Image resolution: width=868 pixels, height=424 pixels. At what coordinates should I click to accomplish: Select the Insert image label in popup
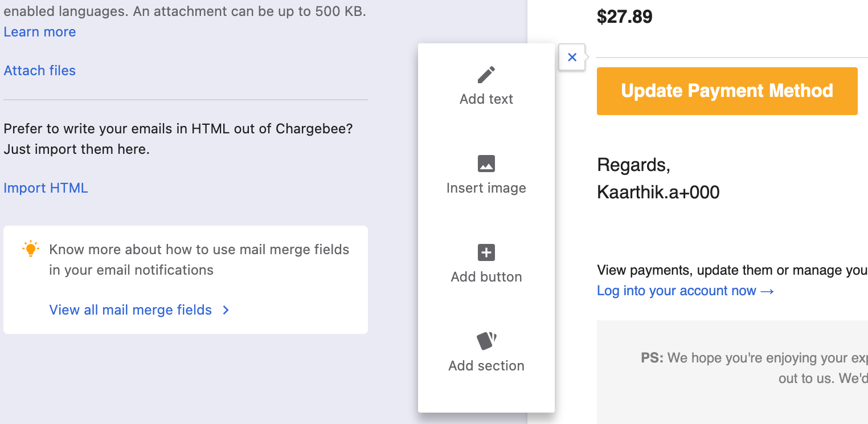pyautogui.click(x=486, y=188)
